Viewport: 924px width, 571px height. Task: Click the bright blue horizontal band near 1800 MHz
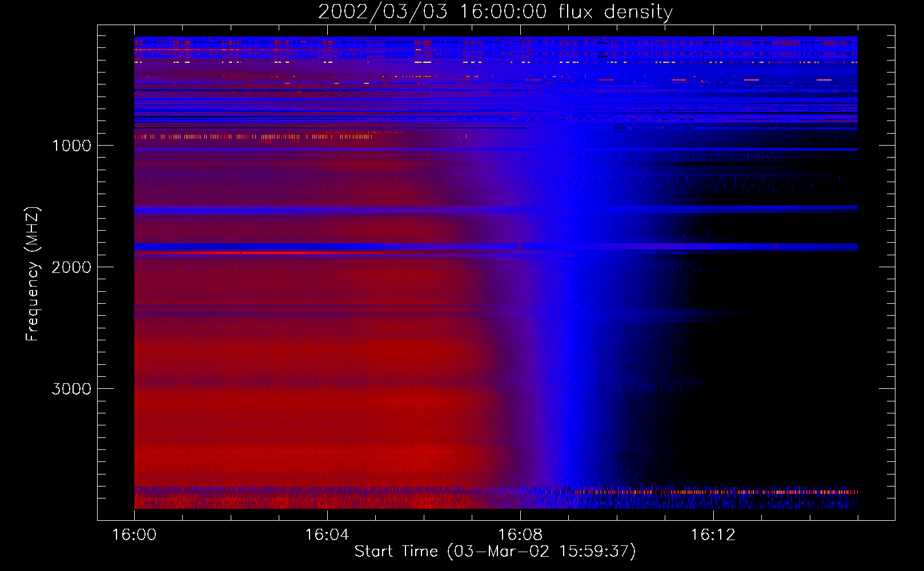496,246
